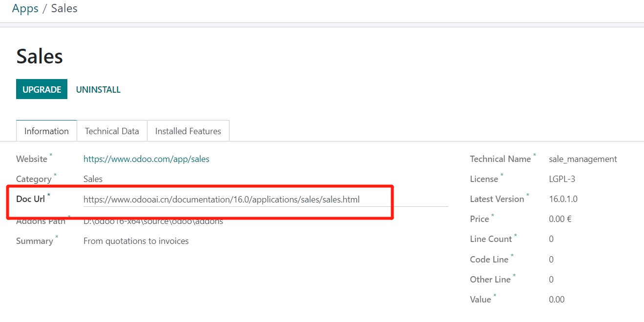The width and height of the screenshot is (644, 322).
Task: Click the Price value 0.00 €
Action: point(560,219)
